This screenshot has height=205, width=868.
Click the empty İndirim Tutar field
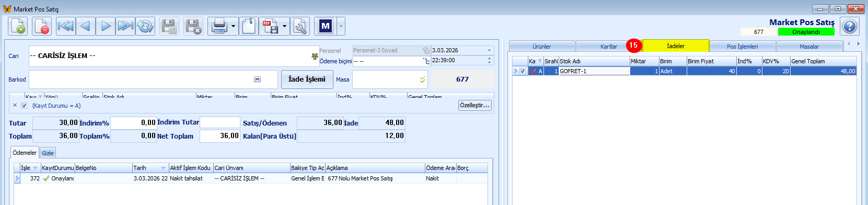220,123
